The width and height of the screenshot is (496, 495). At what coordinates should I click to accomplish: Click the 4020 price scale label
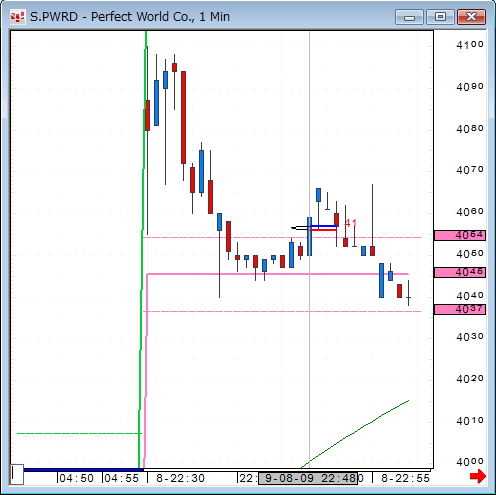(x=470, y=379)
